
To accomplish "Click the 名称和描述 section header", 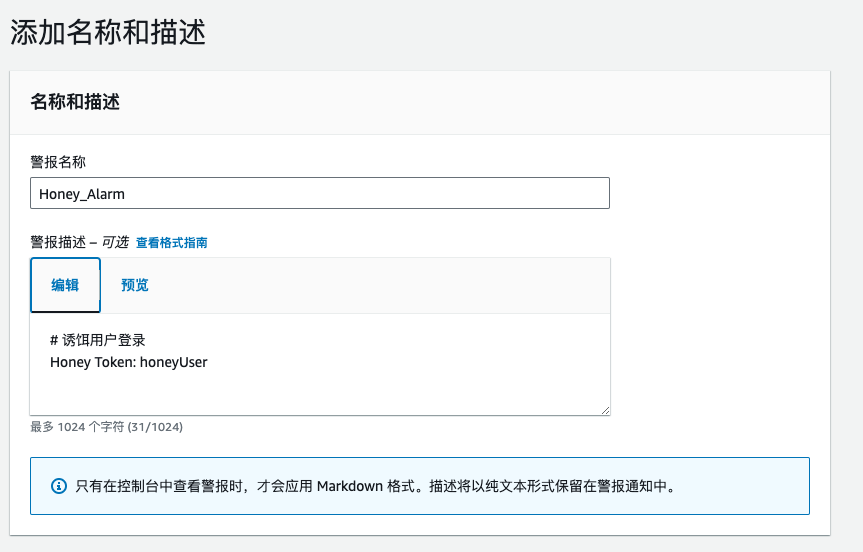I will tap(75, 101).
